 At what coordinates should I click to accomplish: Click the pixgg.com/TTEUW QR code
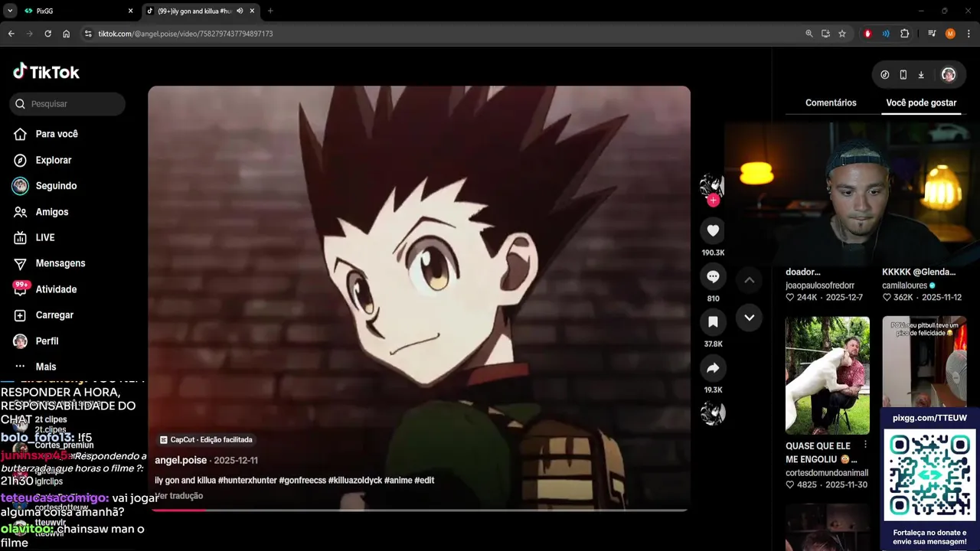pos(930,474)
